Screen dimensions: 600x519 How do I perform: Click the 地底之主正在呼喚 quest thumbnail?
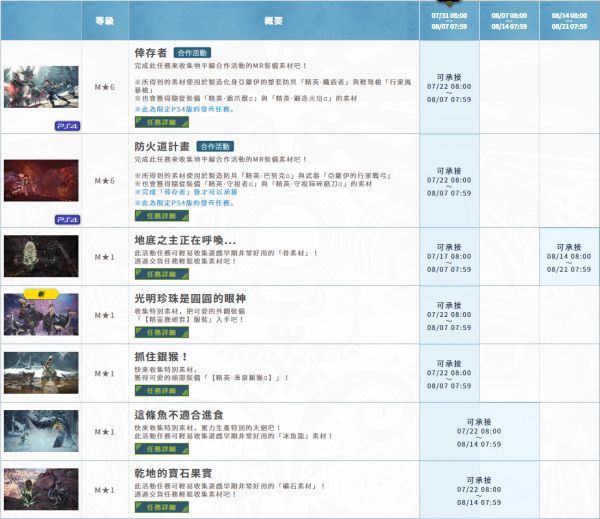click(x=41, y=256)
